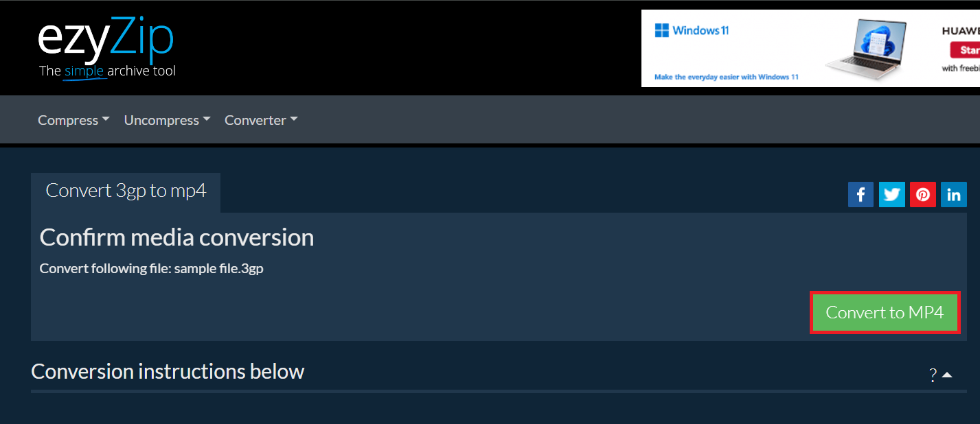The height and width of the screenshot is (424, 980).
Task: Click the ezyZip logo
Action: (x=105, y=39)
